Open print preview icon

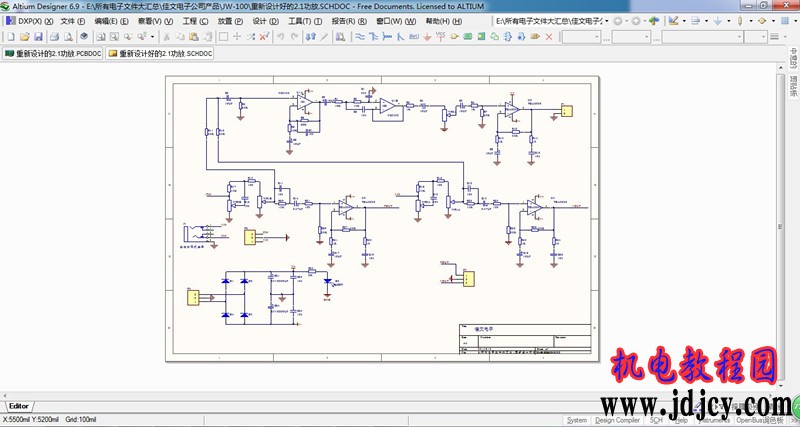(x=68, y=37)
